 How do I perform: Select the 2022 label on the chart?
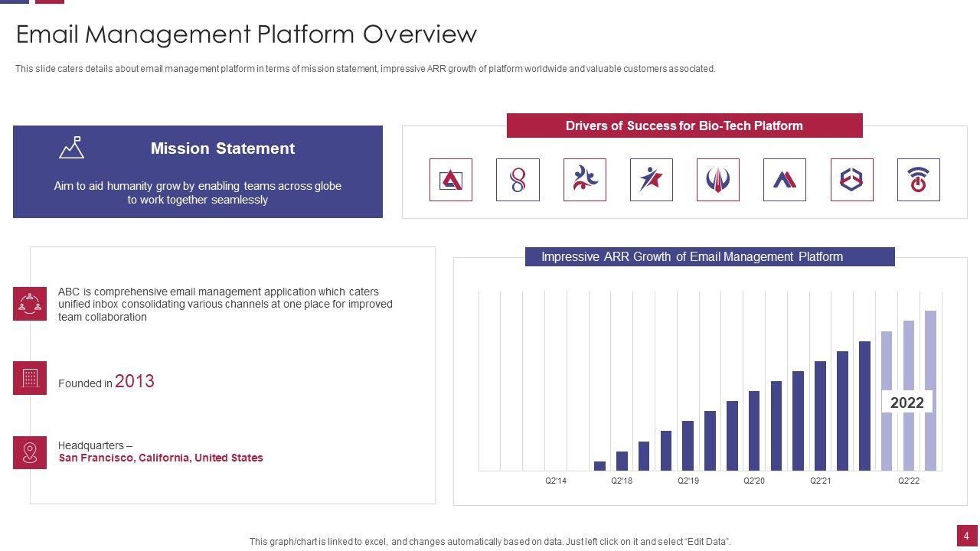pos(907,403)
